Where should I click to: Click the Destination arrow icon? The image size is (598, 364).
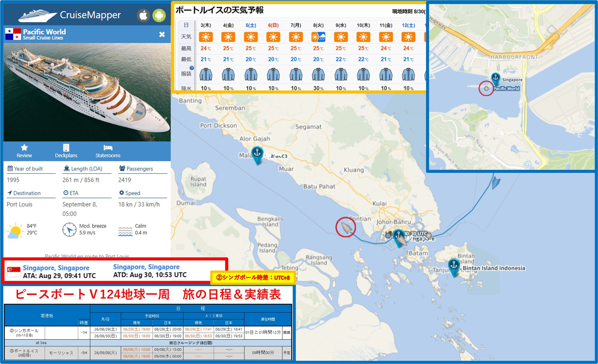(10, 193)
